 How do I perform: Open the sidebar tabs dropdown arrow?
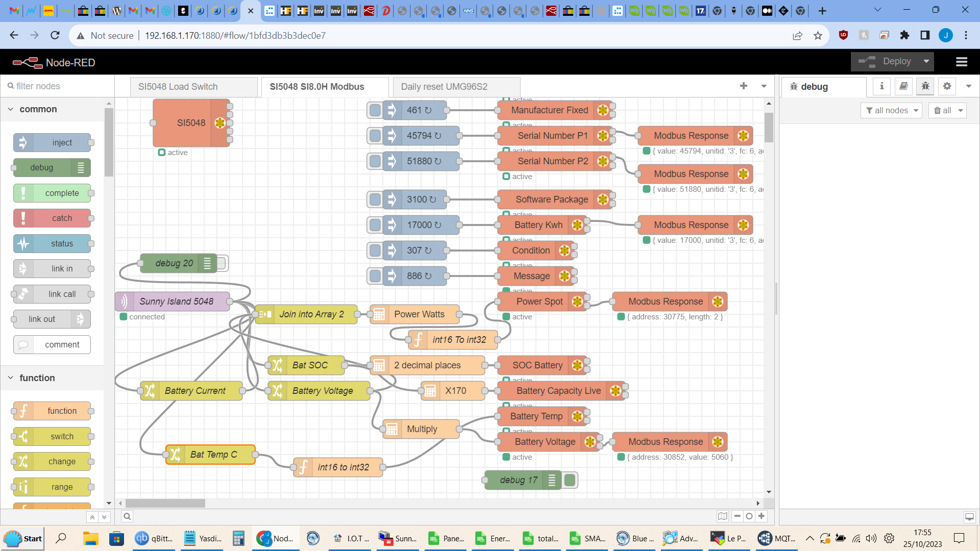point(969,86)
